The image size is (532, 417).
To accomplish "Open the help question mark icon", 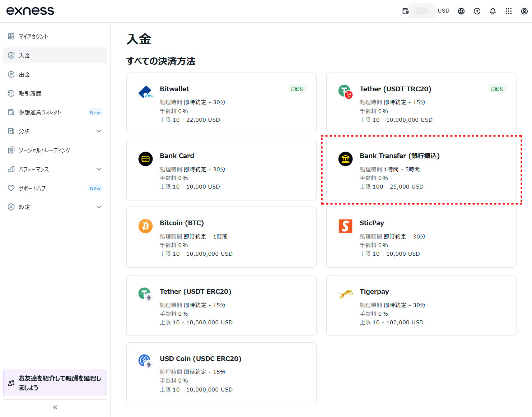I will (x=477, y=11).
